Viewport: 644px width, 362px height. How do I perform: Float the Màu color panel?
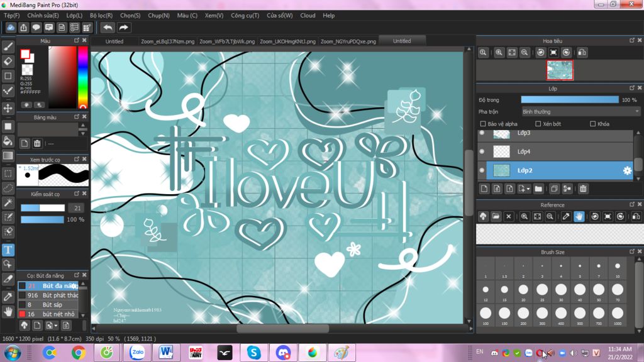[77, 41]
